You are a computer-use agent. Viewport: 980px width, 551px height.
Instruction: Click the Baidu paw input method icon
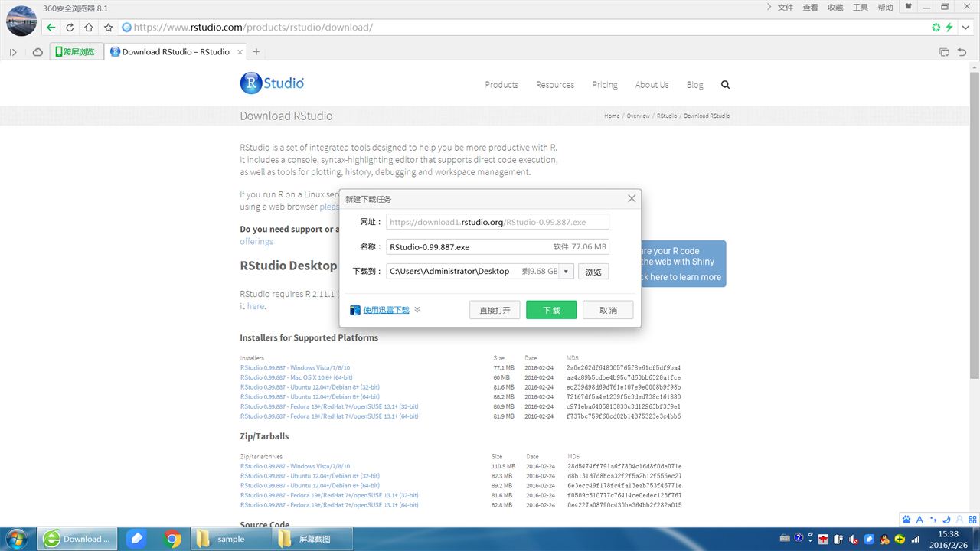pyautogui.click(x=906, y=520)
